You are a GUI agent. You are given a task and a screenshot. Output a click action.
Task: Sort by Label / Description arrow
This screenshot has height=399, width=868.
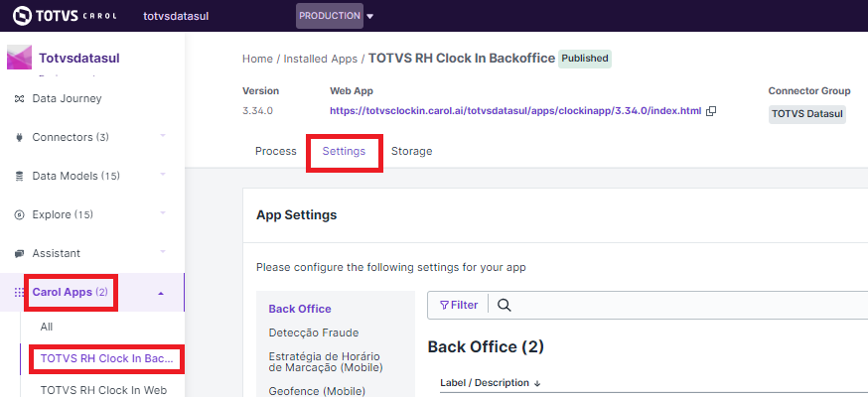coord(537,383)
